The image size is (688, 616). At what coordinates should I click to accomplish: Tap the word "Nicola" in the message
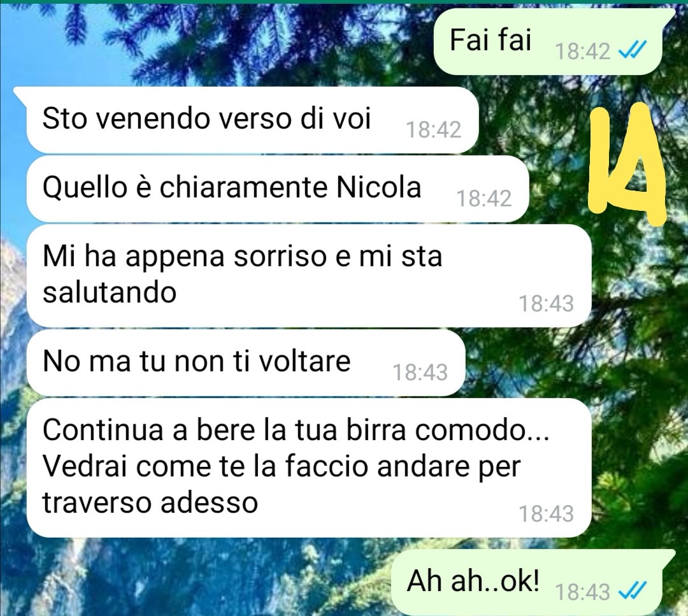pyautogui.click(x=378, y=187)
